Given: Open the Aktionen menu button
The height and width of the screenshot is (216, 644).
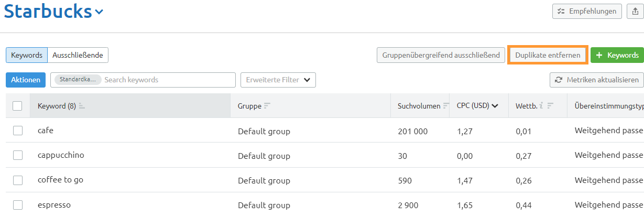Looking at the screenshot, I should 26,80.
